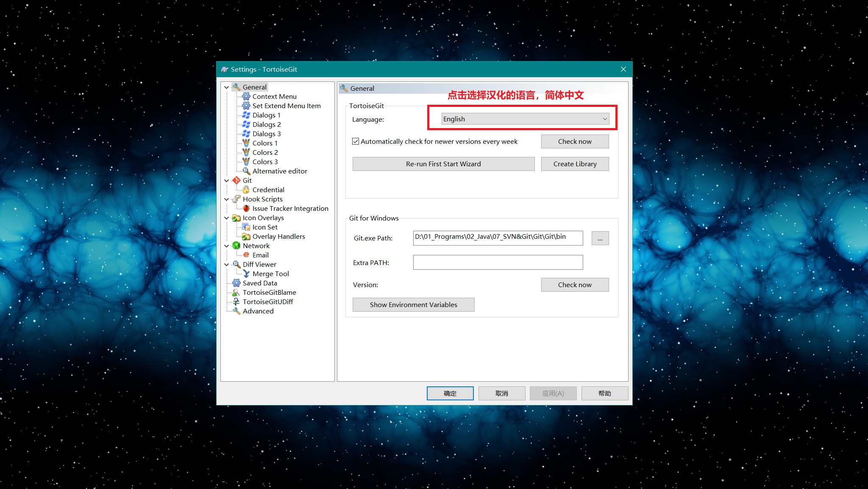868x489 pixels.
Task: Open the Language dropdown showing English
Action: 525,119
